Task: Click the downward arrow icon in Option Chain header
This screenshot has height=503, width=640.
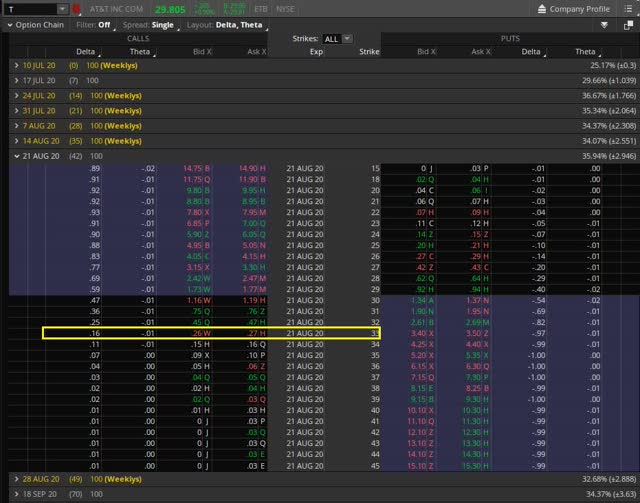Action: (x=604, y=25)
